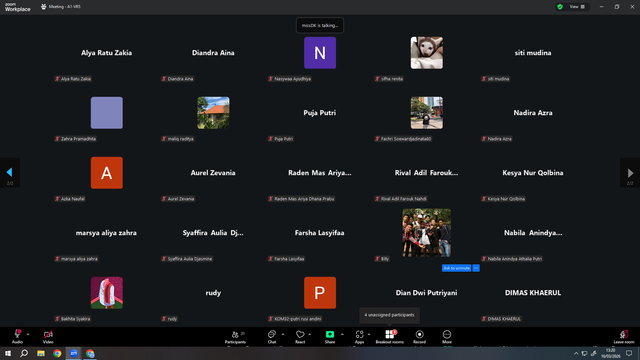The height and width of the screenshot is (360, 640).
Task: Click the Diandra Aina video tile
Action: 213,53
